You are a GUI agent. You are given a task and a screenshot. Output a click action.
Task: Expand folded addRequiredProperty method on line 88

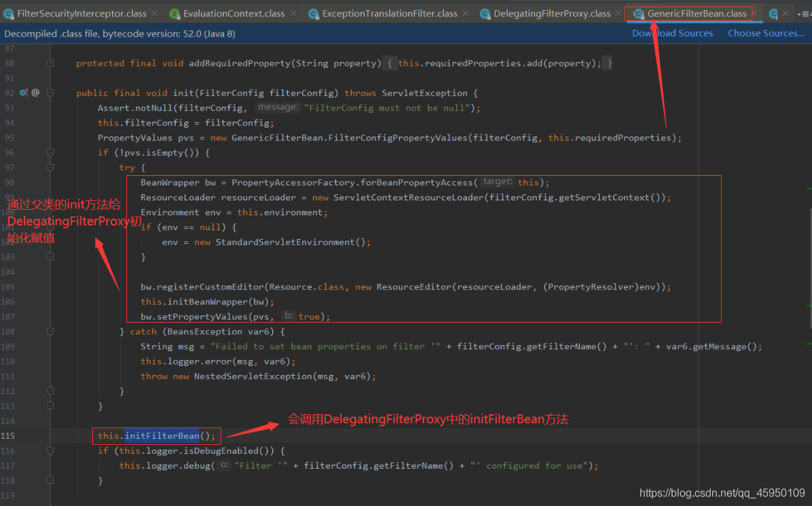coord(50,63)
